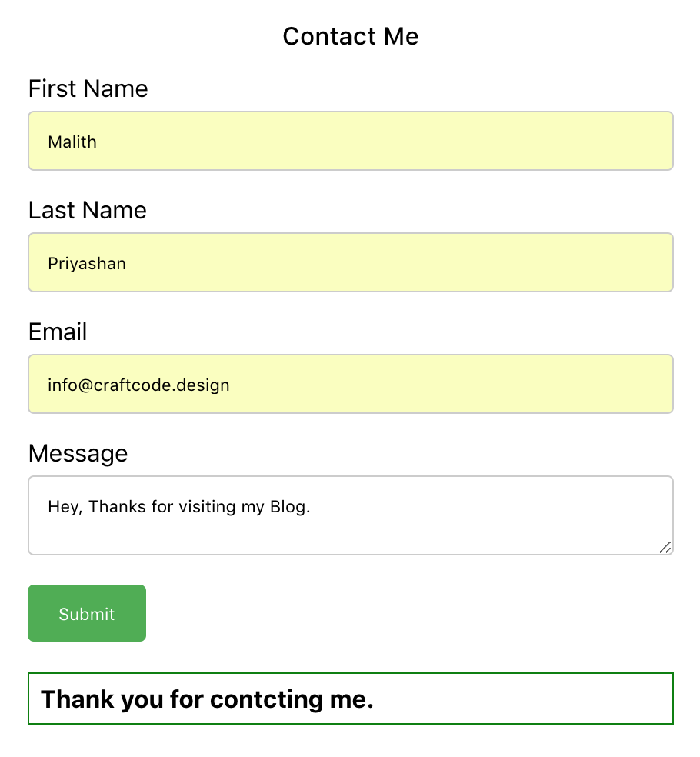Viewport: 700px width, 757px height.
Task: Click into the Email input field
Action: pos(351,385)
